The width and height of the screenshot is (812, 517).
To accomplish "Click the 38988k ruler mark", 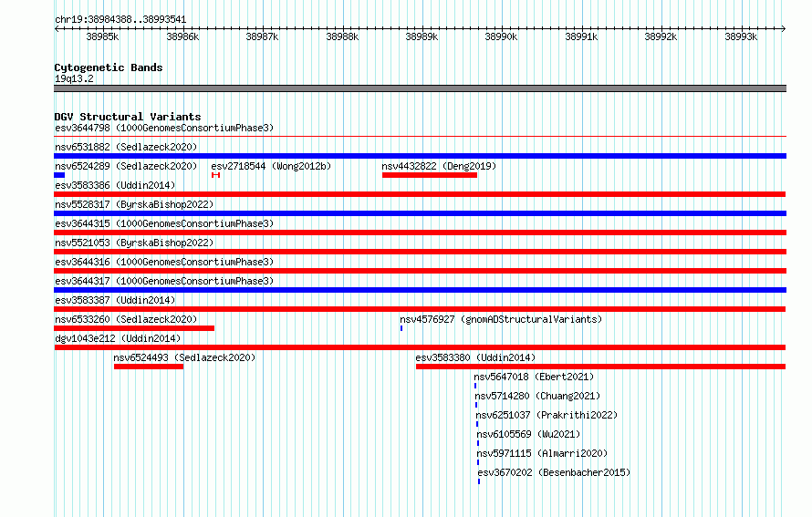I will [x=342, y=36].
